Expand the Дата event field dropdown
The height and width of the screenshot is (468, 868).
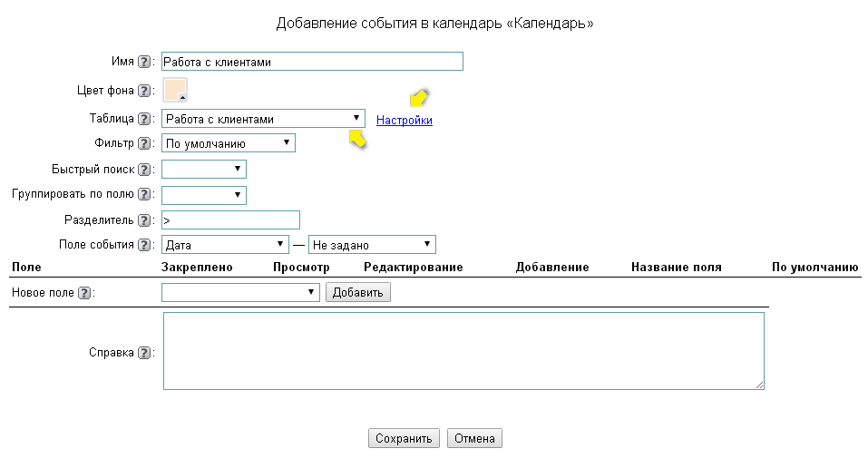[x=224, y=245]
